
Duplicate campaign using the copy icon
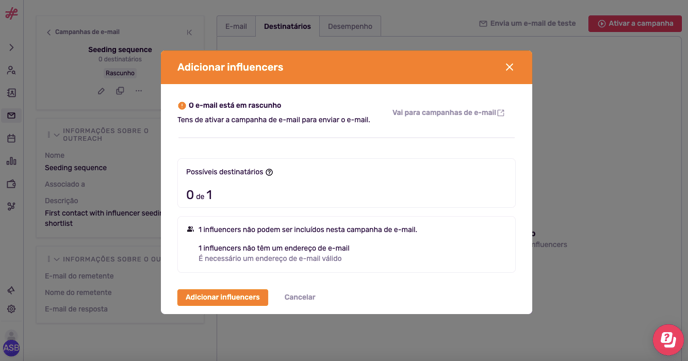120,91
